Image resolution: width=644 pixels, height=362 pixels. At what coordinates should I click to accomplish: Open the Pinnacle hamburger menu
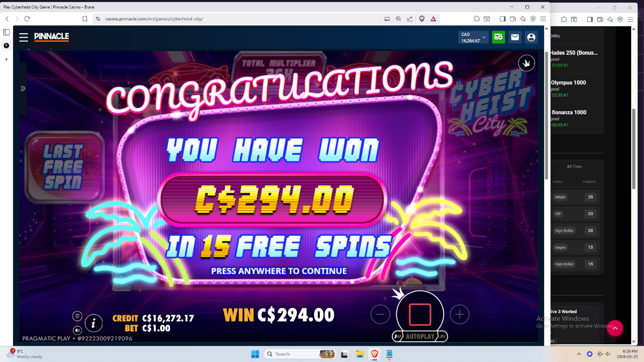click(x=24, y=37)
